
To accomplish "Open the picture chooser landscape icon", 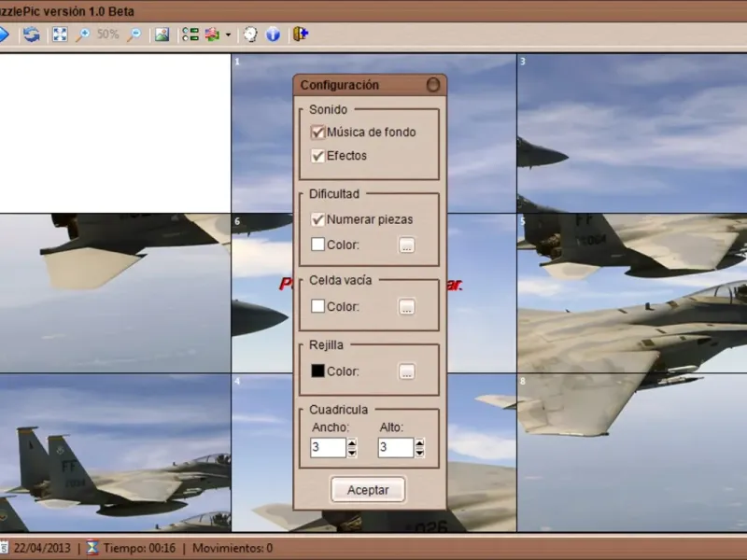I will point(162,35).
